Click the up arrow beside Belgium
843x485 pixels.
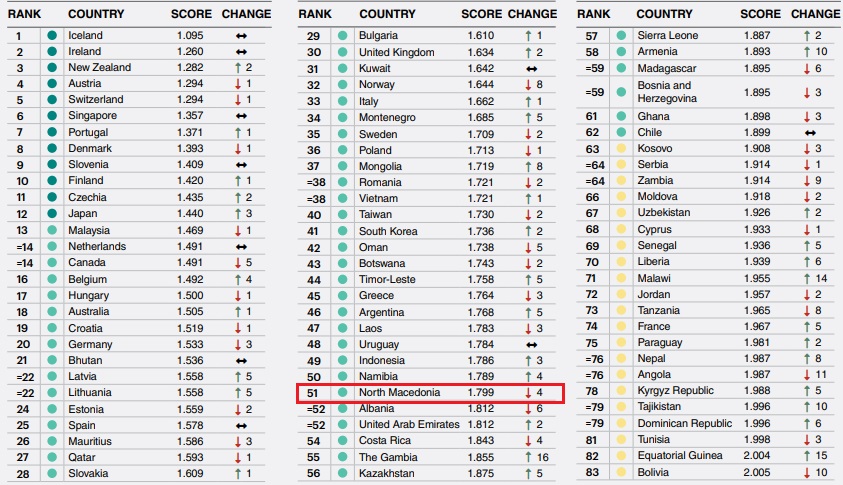tap(238, 280)
